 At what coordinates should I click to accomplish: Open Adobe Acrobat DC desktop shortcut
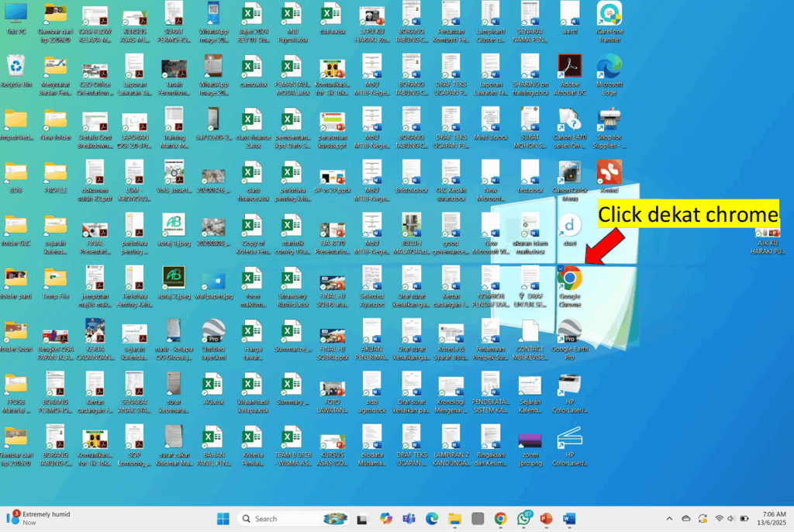(x=570, y=67)
